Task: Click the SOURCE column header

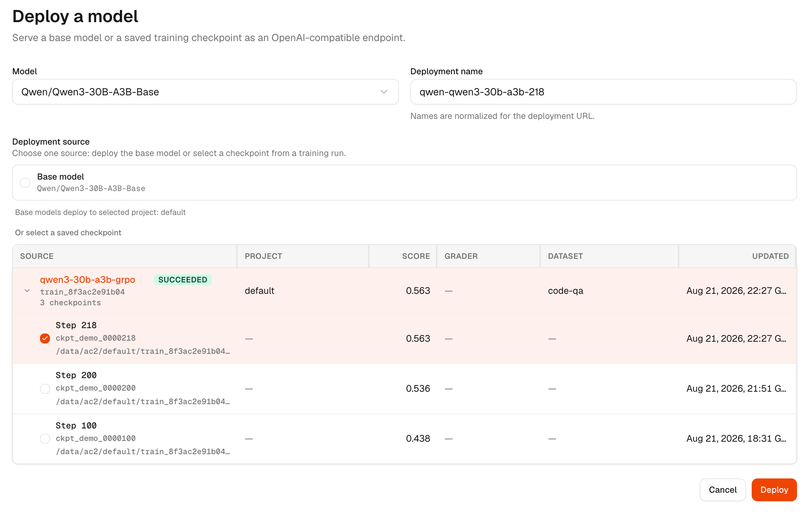Action: (37, 256)
